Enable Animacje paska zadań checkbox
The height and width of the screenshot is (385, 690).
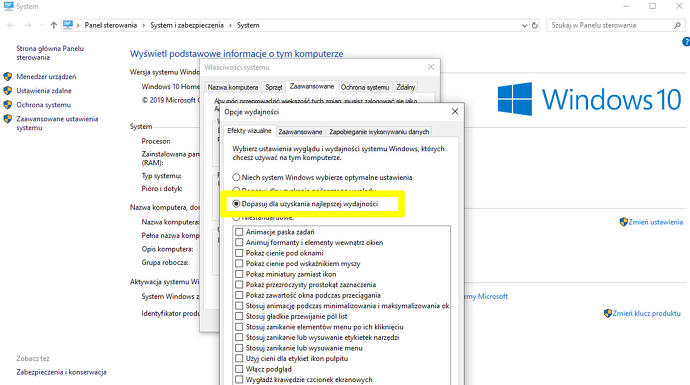pyautogui.click(x=239, y=232)
